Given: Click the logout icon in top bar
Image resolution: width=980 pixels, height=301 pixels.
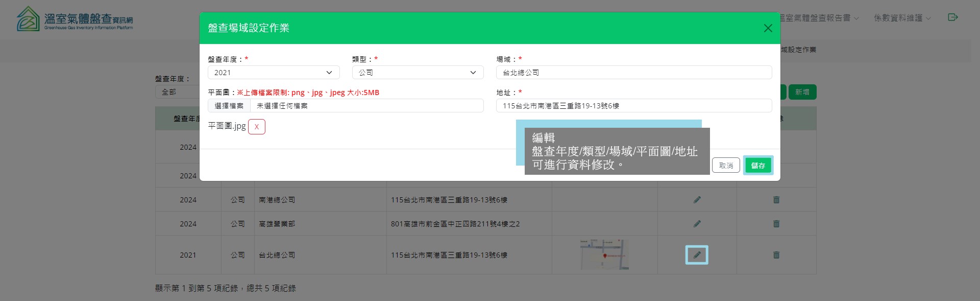Looking at the screenshot, I should (952, 17).
